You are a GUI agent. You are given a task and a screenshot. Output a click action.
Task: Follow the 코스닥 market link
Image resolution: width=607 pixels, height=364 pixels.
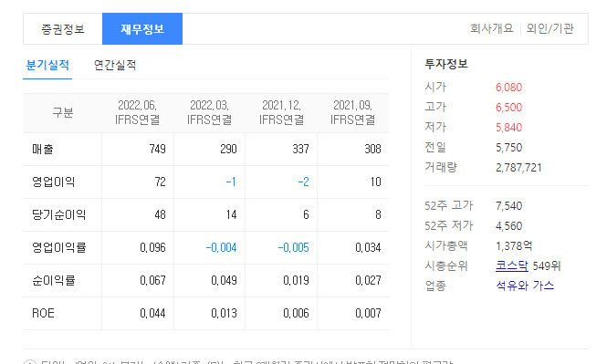coord(512,265)
